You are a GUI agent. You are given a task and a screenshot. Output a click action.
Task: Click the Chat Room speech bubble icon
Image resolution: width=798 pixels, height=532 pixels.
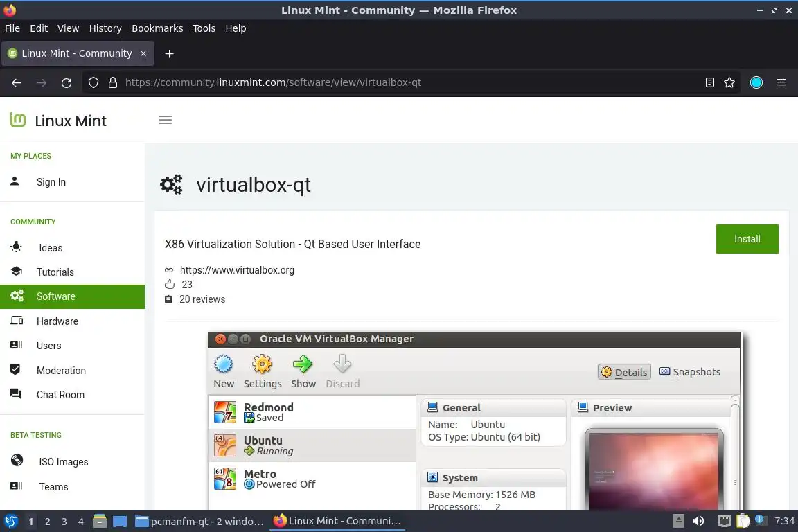pos(16,393)
